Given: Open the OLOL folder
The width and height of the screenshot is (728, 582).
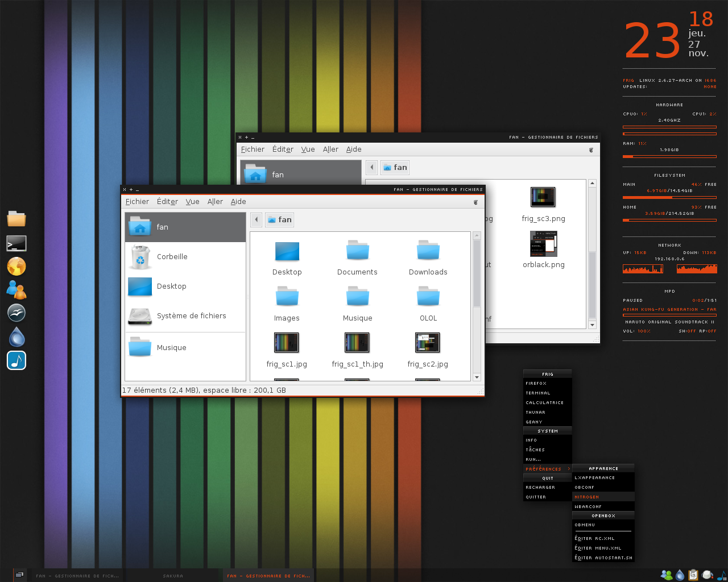Looking at the screenshot, I should (428, 304).
